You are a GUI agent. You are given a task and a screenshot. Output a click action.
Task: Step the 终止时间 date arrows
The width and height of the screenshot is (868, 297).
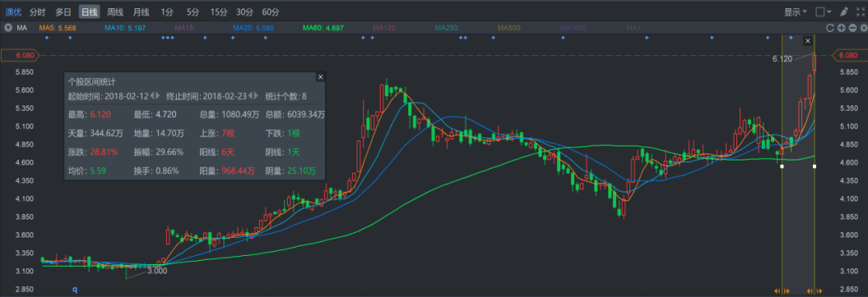point(253,95)
